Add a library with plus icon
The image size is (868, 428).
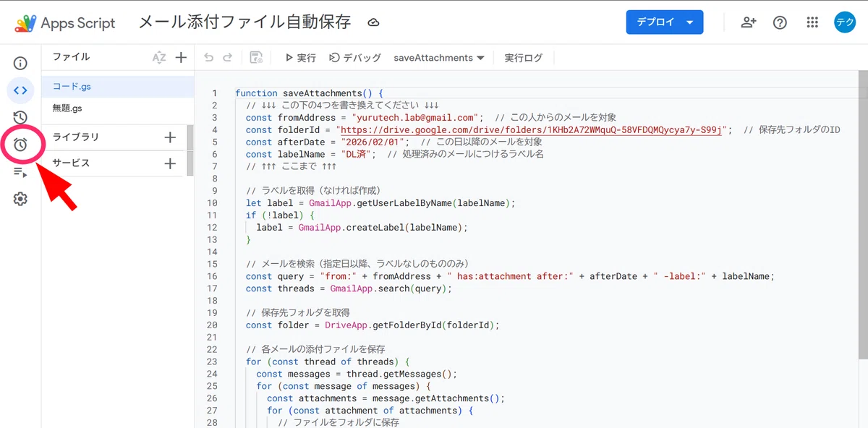point(170,137)
